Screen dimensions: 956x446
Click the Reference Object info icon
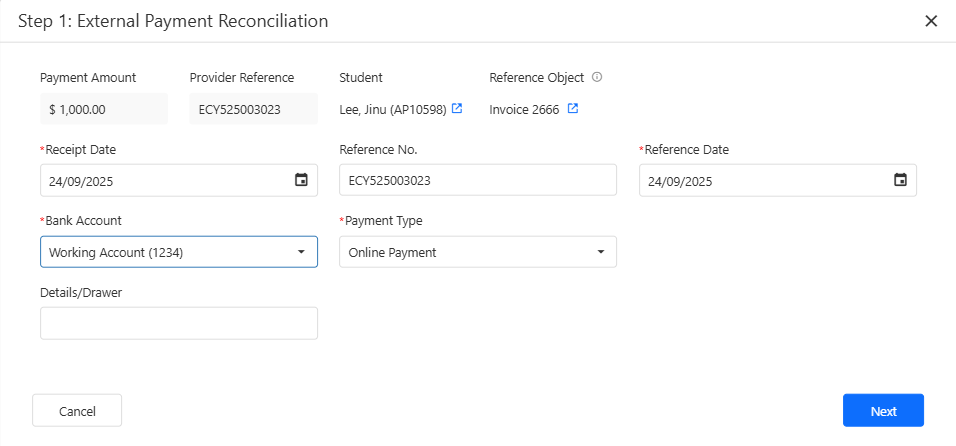(597, 77)
